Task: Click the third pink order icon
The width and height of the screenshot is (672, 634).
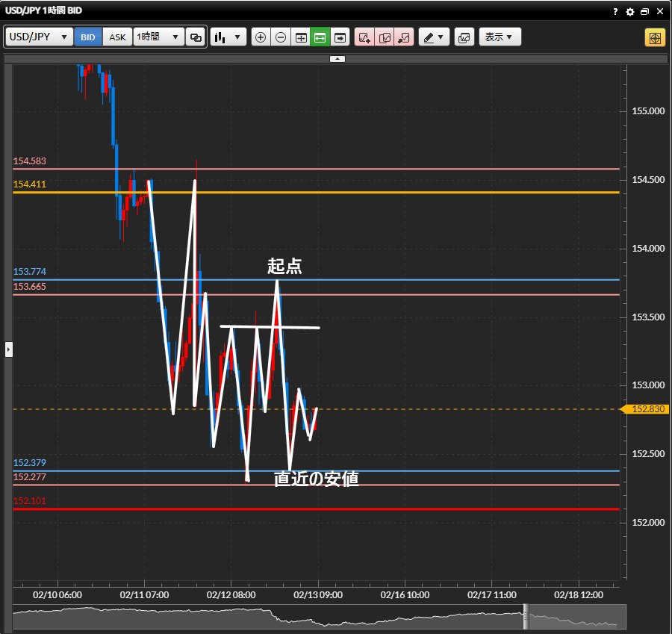Action: pyautogui.click(x=404, y=37)
